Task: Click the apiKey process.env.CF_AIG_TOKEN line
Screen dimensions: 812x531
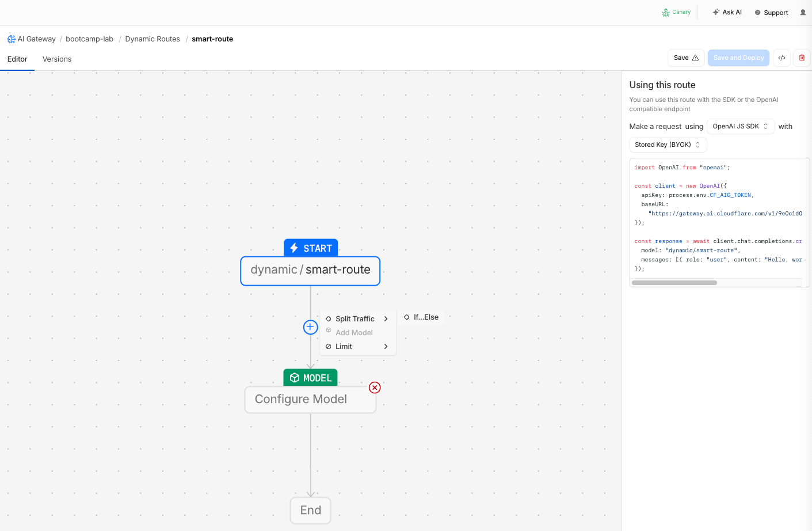Action: click(x=697, y=195)
